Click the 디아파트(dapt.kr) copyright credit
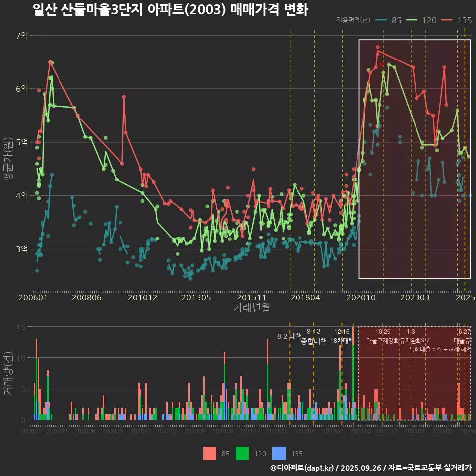This screenshot has width=476, height=476. click(x=302, y=468)
